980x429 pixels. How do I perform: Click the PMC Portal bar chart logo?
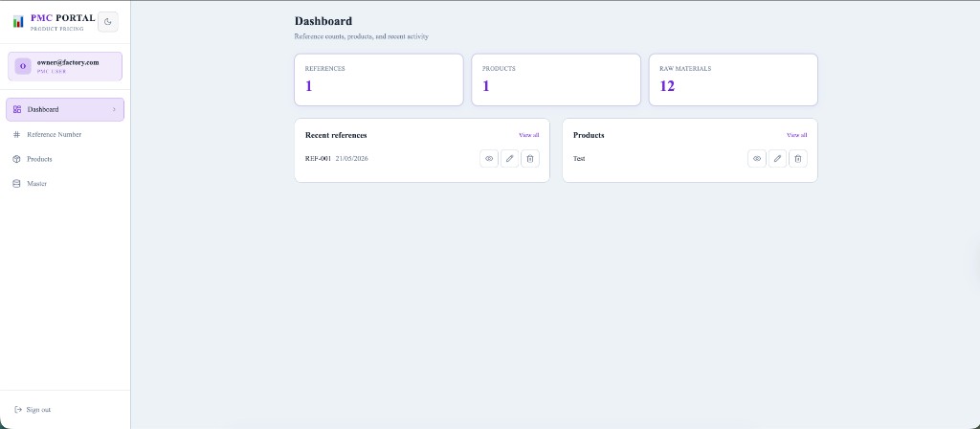pyautogui.click(x=18, y=22)
